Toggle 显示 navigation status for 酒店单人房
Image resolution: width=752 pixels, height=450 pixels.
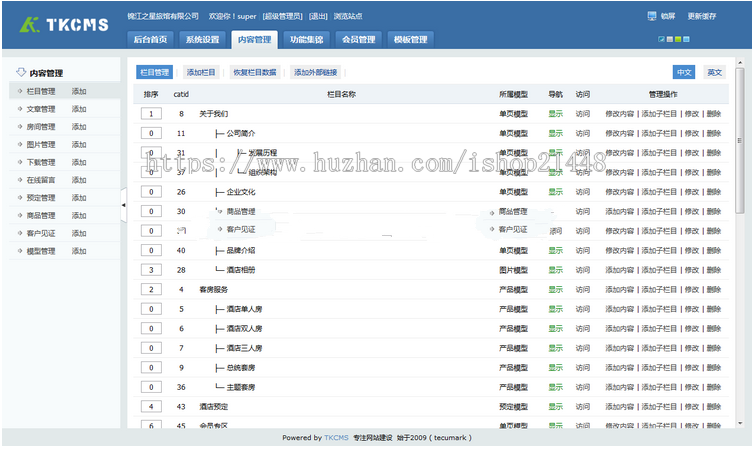(x=555, y=309)
